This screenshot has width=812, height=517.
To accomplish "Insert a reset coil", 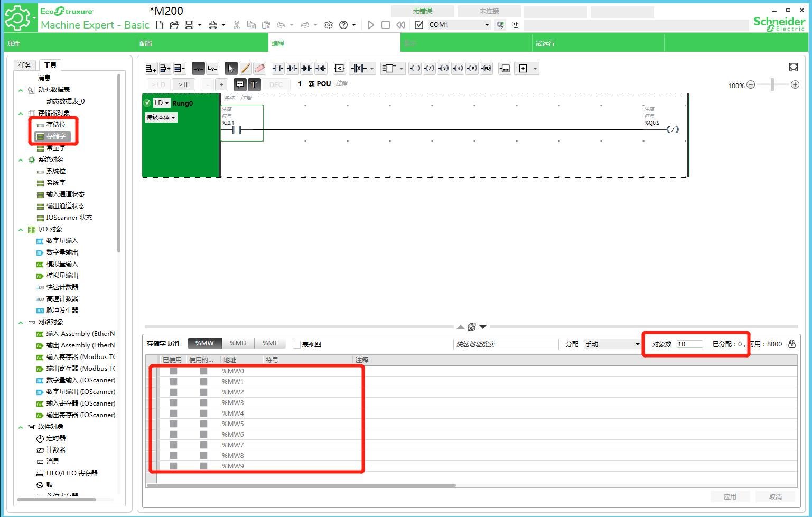I will (458, 68).
